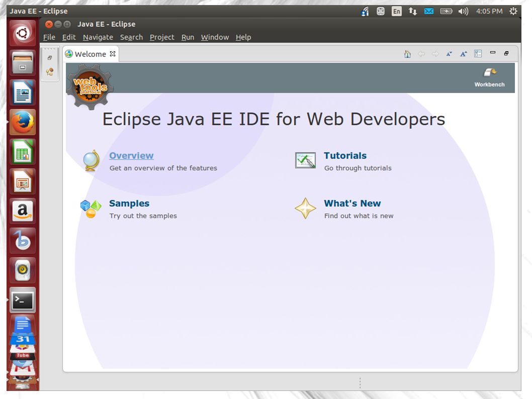Select the Welcome tab
The image size is (532, 399).
click(x=90, y=54)
